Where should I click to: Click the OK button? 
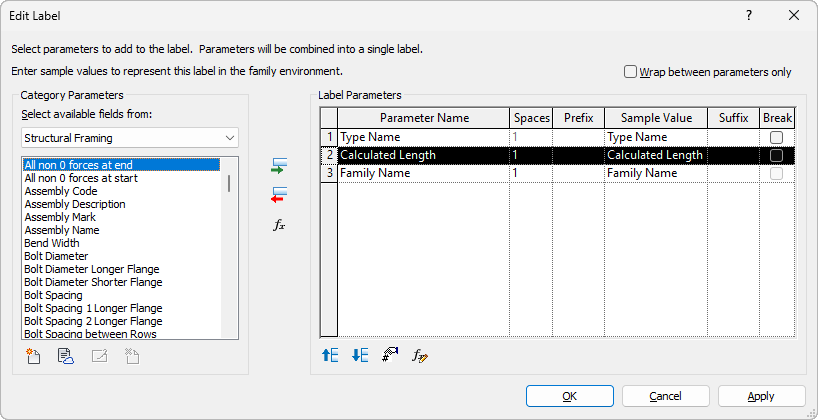[569, 396]
